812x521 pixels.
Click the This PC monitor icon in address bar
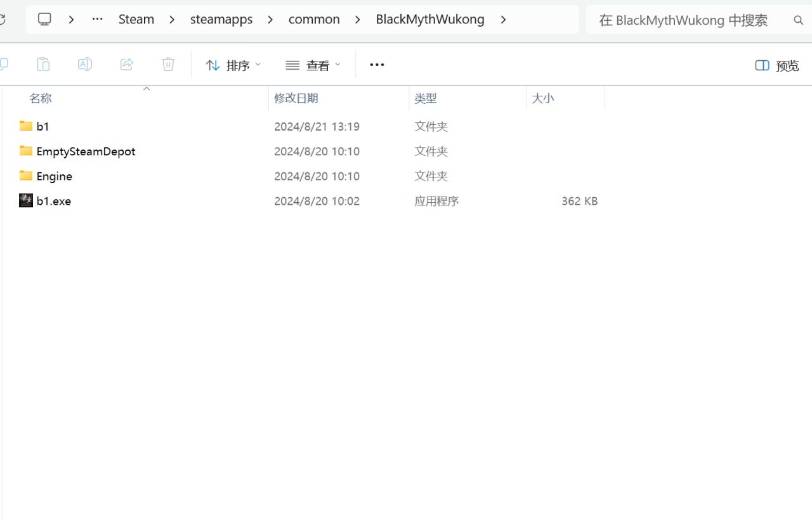pyautogui.click(x=44, y=19)
